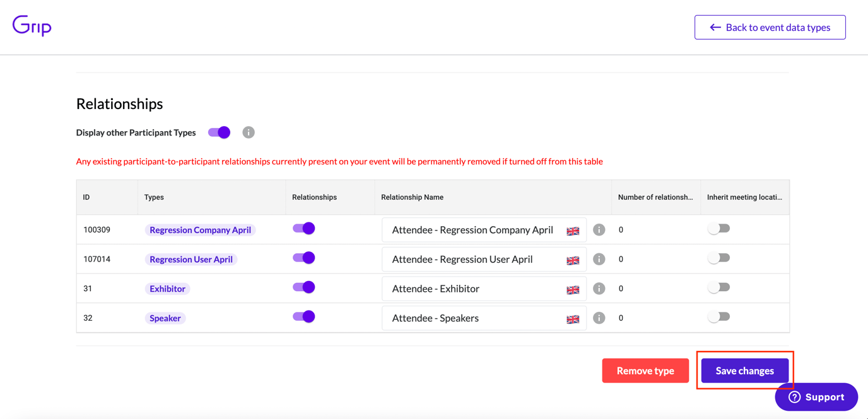Click the UK flag in Attendee - Exhibitor field

573,289
